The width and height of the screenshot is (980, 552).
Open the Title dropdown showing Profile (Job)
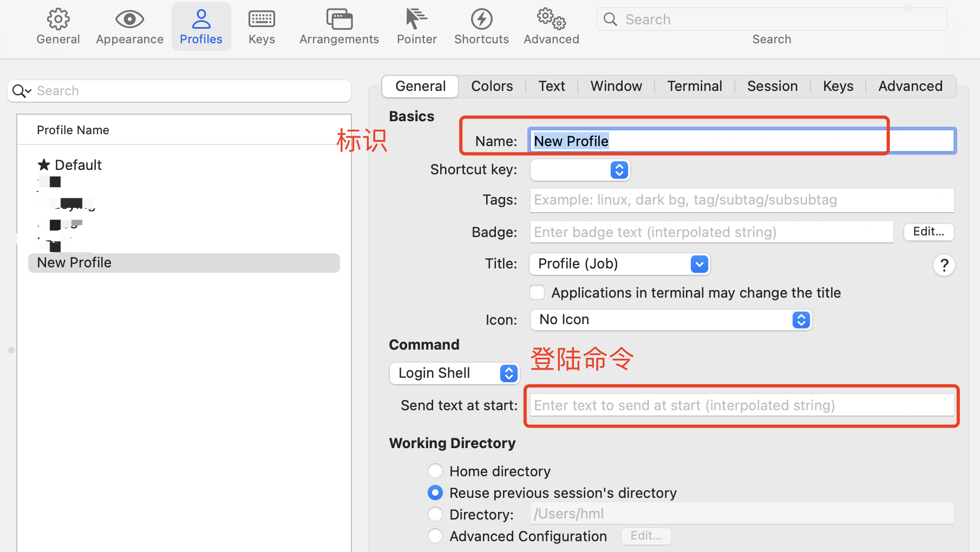point(619,264)
